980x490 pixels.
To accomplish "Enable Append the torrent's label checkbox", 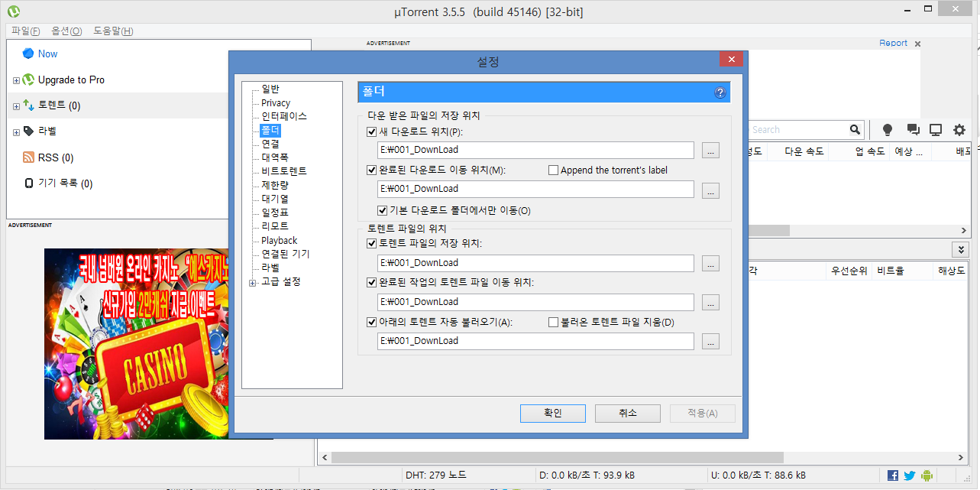I will (553, 170).
